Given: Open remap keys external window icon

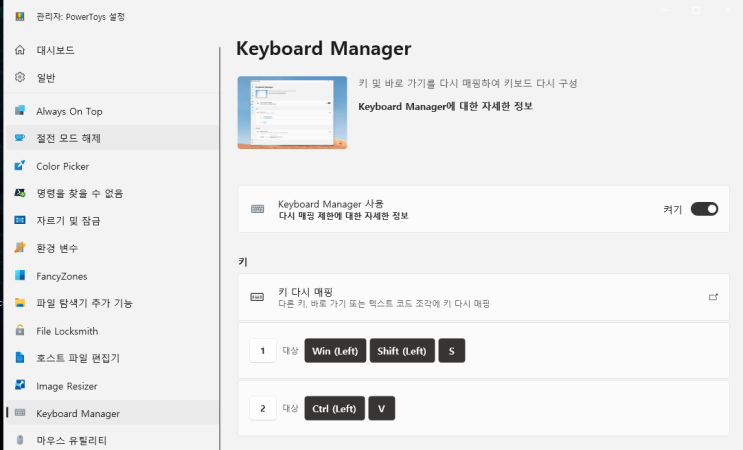Looking at the screenshot, I should [x=713, y=297].
